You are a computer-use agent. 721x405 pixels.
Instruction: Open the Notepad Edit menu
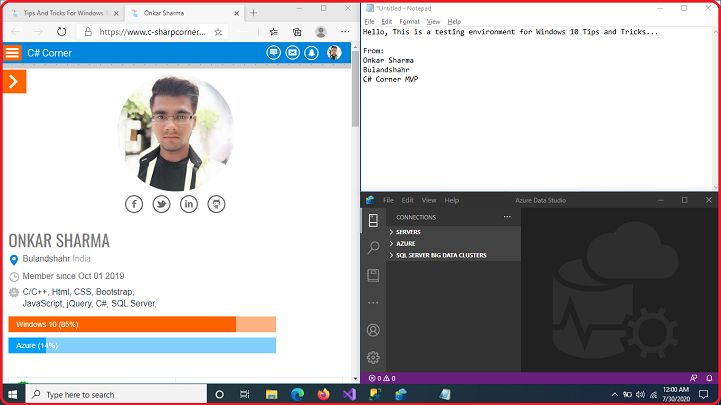(x=386, y=22)
